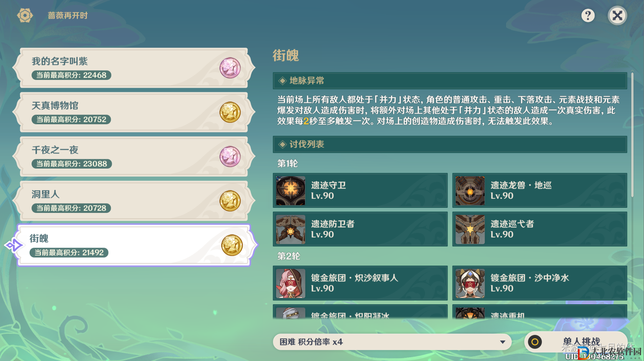
Task: Click gold rose medal for 街魄
Action: [232, 245]
